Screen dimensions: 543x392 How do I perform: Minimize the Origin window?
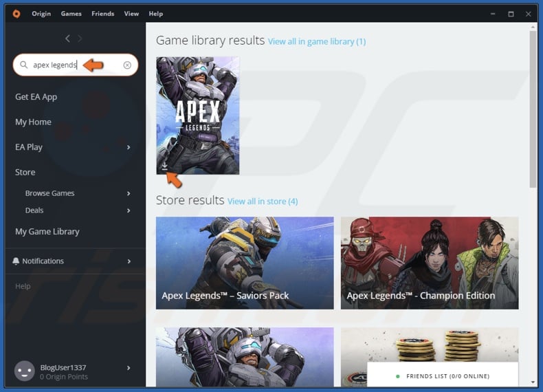(493, 14)
